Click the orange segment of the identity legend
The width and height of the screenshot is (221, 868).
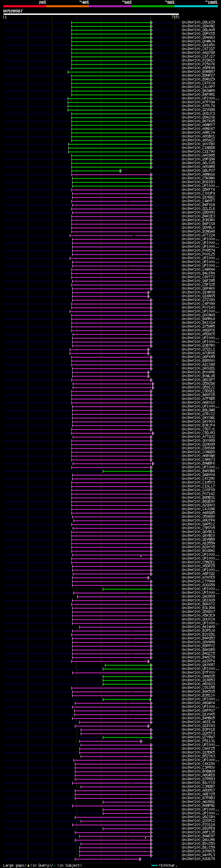(x=67, y=6)
